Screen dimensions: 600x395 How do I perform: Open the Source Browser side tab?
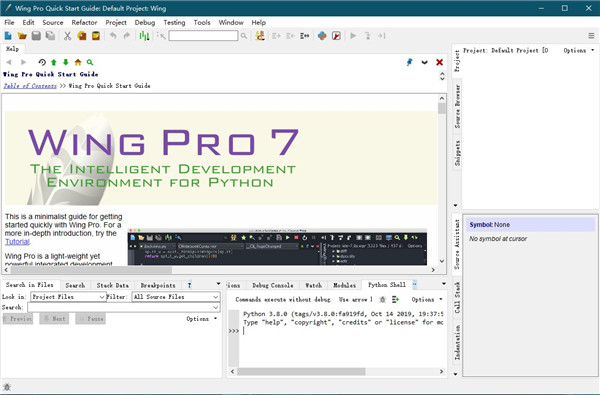click(457, 106)
